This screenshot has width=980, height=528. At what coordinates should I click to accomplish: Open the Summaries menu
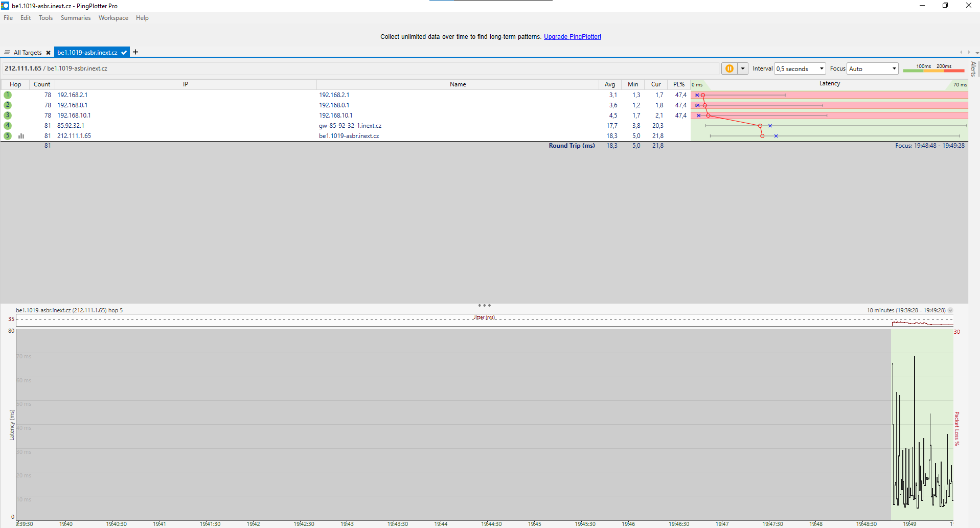tap(75, 18)
